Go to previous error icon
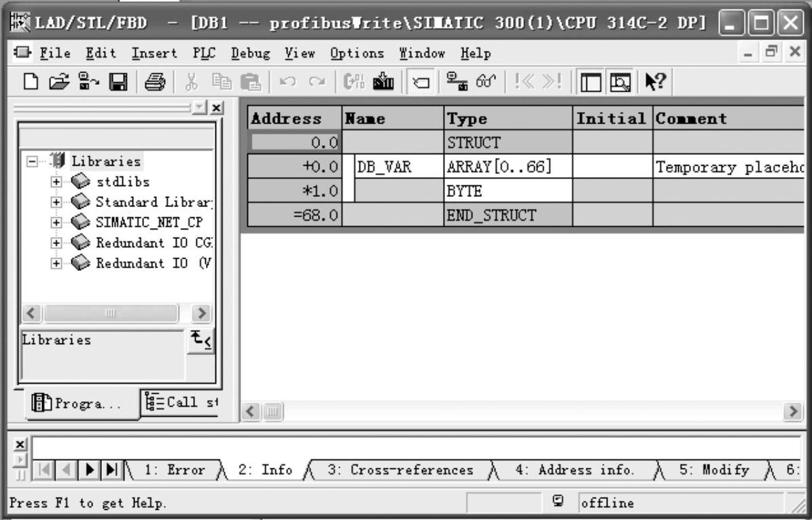Image resolution: width=812 pixels, height=520 pixels. [x=524, y=81]
